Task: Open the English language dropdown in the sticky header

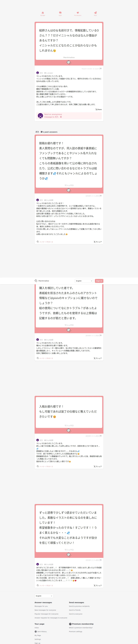Action: [84, 281]
